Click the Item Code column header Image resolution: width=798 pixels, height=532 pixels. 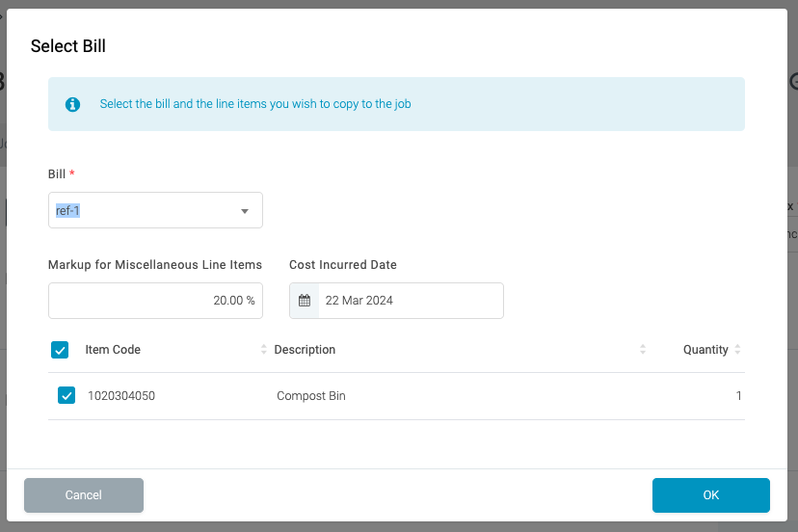(113, 350)
